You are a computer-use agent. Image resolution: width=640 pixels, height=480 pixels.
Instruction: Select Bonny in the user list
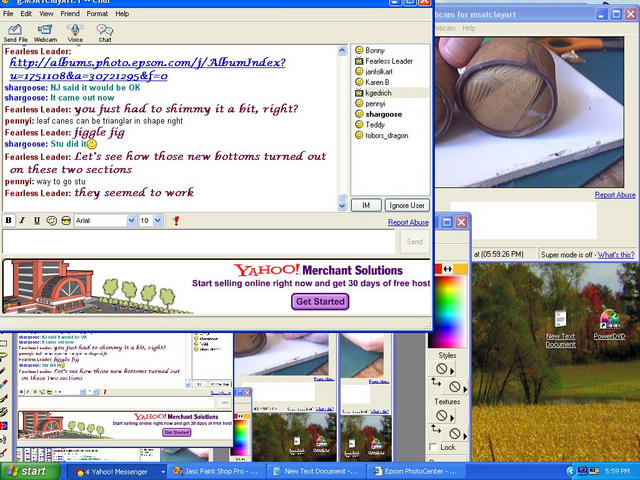pos(375,50)
